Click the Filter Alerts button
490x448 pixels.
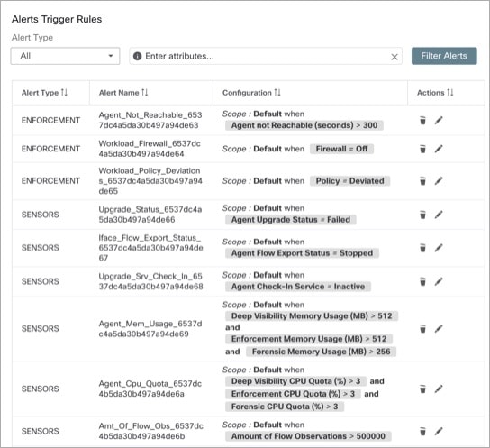[x=444, y=56]
